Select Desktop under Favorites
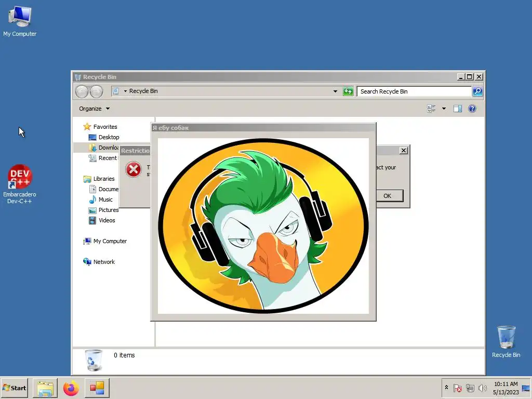Screen dimensions: 532x399 tap(104, 137)
